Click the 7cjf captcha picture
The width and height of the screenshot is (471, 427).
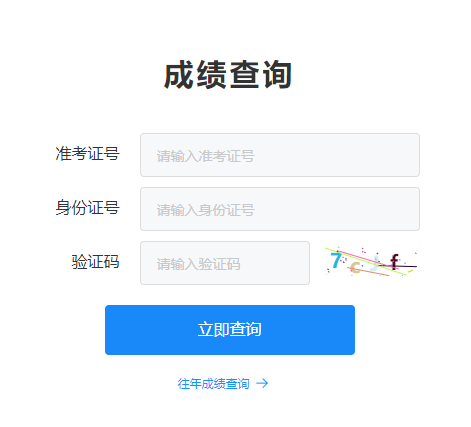(x=371, y=262)
